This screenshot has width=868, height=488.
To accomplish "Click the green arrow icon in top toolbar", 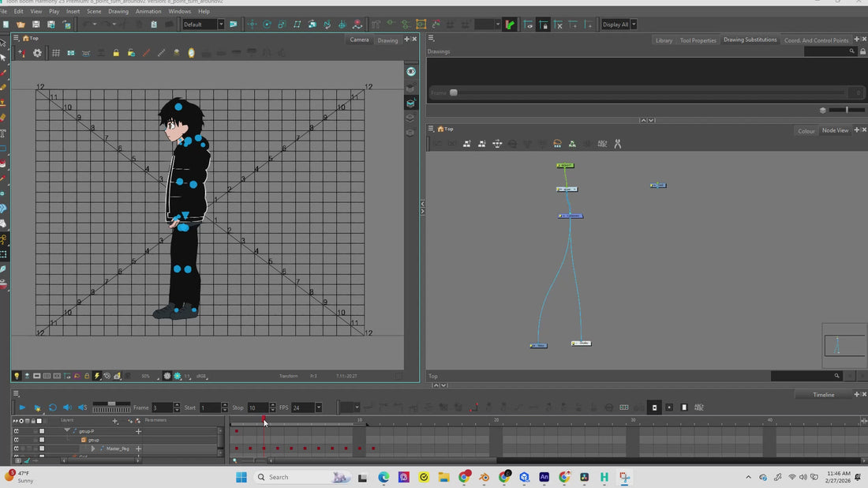I will 510,24.
